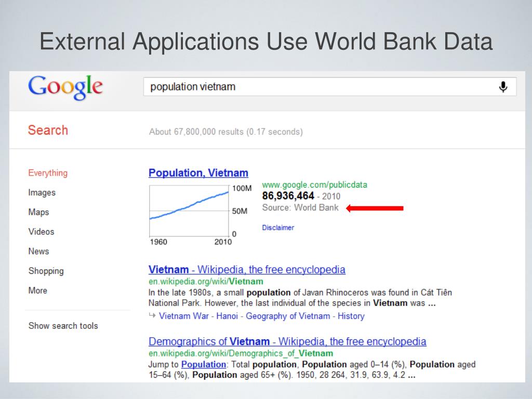The height and width of the screenshot is (399, 532).
Task: Click the en.wikipedia.org/wiki/Demographics_of_Vietnam URL text
Action: click(x=241, y=353)
